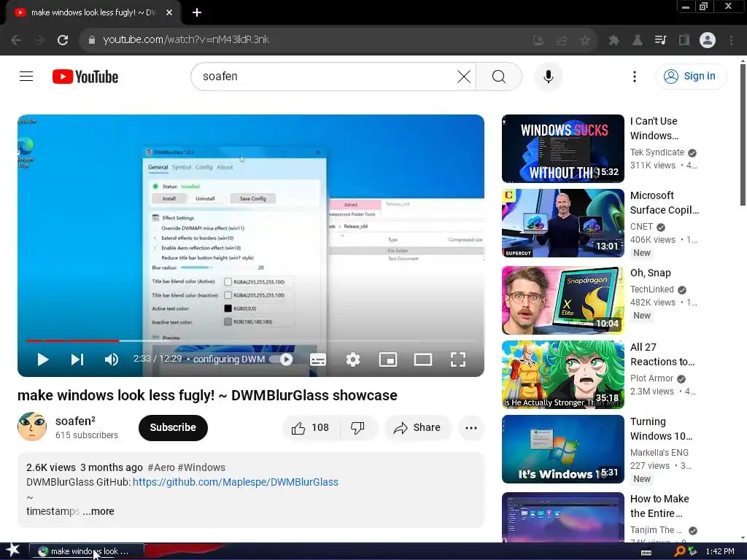This screenshot has width=747, height=560.
Task: Open chapter 'configuring DWM' label
Action: pos(228,359)
